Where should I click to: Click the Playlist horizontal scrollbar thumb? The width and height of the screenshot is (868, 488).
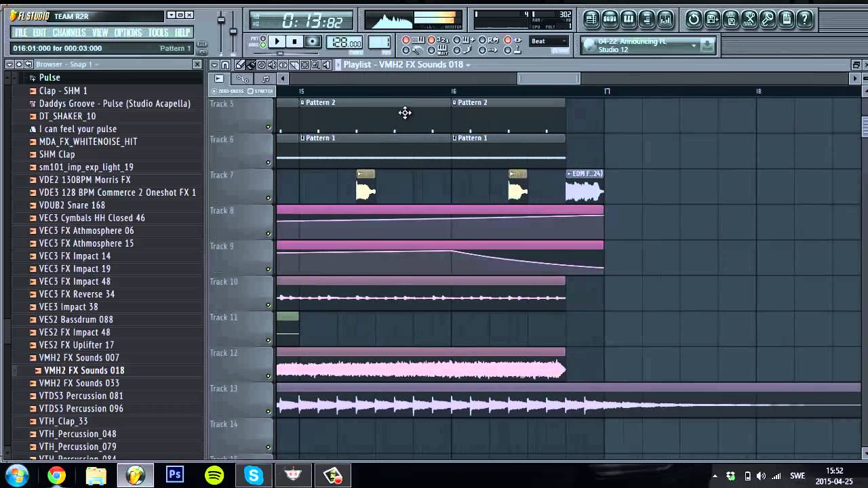[x=549, y=79]
